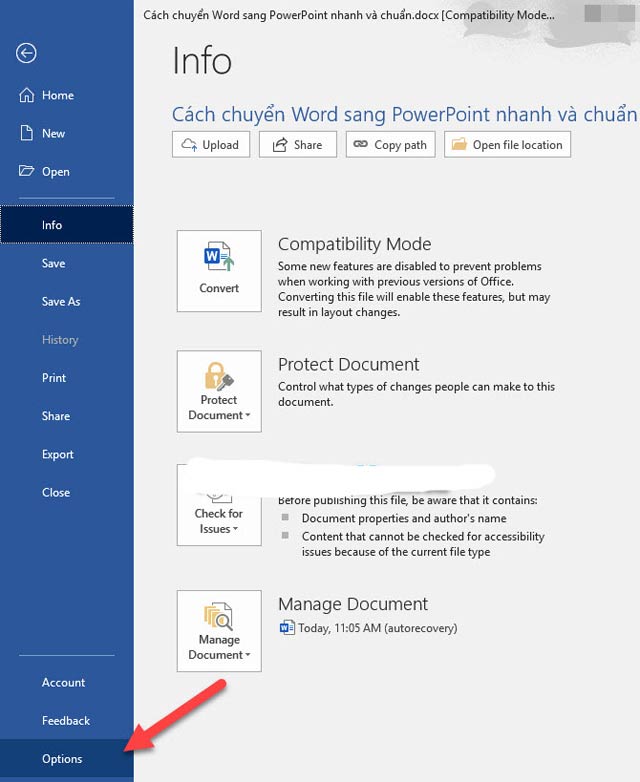Open Feedback in the sidebar
640x782 pixels.
point(67,721)
